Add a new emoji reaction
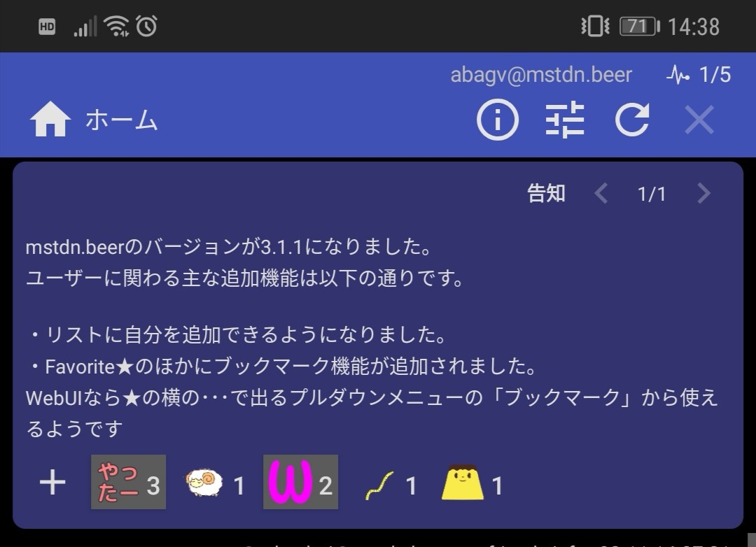Screen dimensions: 756x547 pyautogui.click(x=52, y=483)
